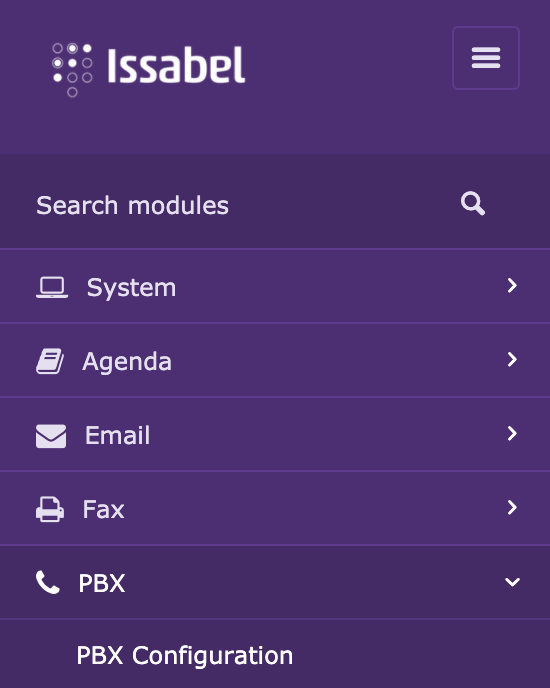Screen dimensions: 550x688
Task: Click the Fax printer icon
Action: click(x=50, y=509)
